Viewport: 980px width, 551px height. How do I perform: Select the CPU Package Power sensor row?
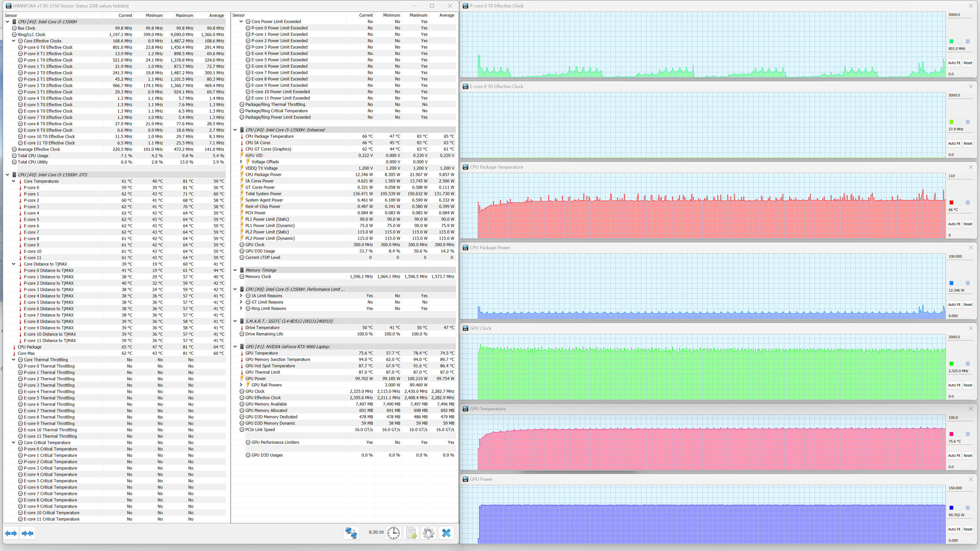click(x=263, y=175)
